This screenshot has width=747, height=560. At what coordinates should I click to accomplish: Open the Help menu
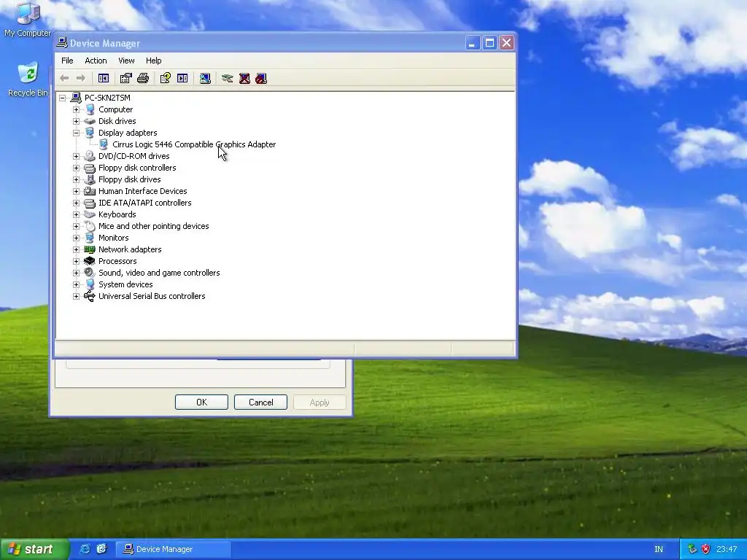point(153,61)
